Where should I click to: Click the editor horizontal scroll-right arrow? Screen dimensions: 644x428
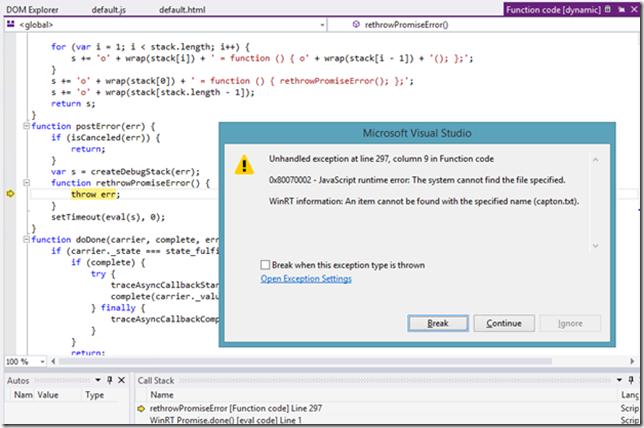632,361
